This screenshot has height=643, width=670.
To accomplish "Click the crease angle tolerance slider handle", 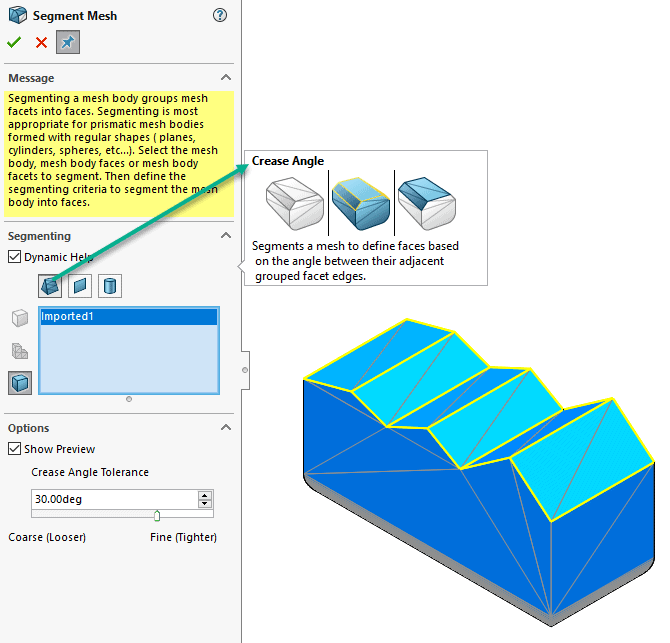I will click(157, 516).
